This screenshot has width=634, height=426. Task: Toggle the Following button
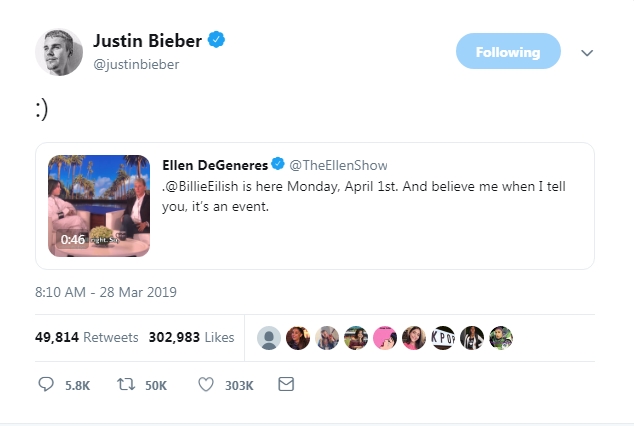pos(508,51)
